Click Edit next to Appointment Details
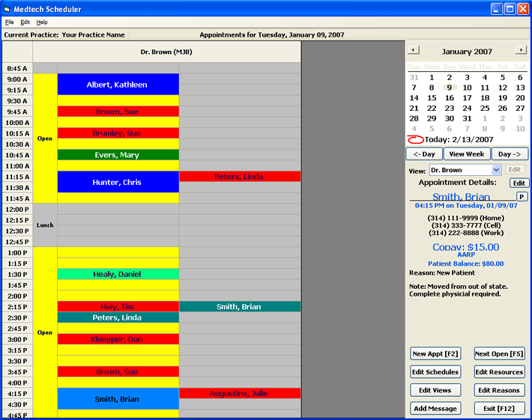This screenshot has width=532, height=420. [519, 183]
